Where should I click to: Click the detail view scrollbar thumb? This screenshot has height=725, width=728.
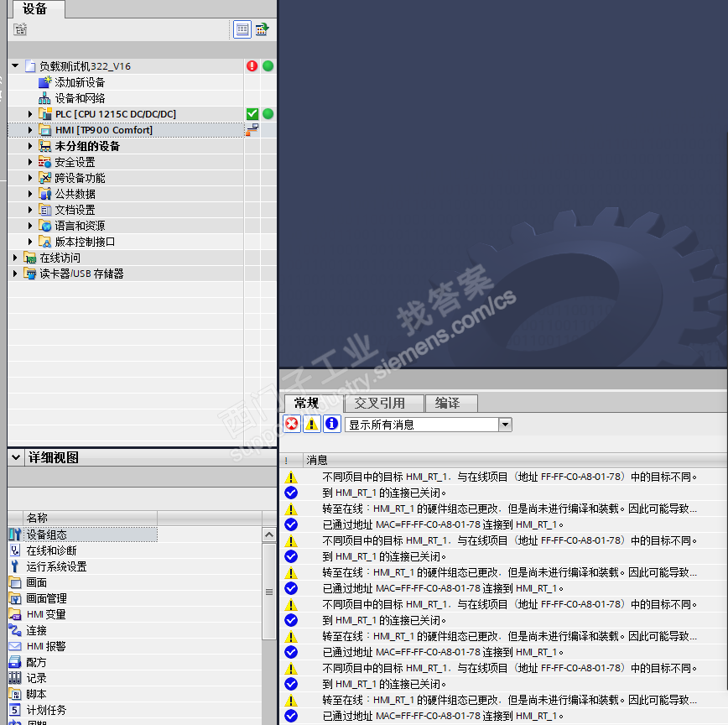269,592
